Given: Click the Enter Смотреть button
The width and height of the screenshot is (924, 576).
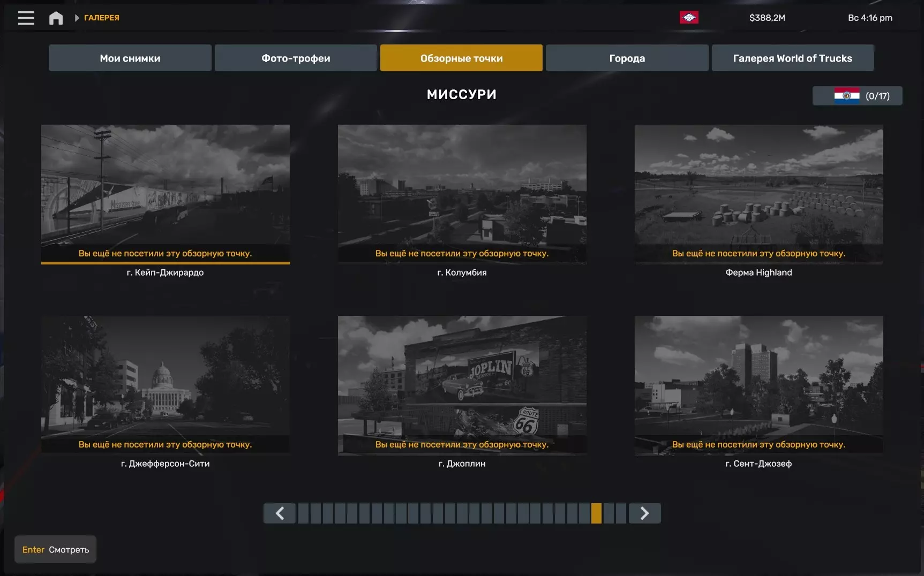Looking at the screenshot, I should coord(55,550).
